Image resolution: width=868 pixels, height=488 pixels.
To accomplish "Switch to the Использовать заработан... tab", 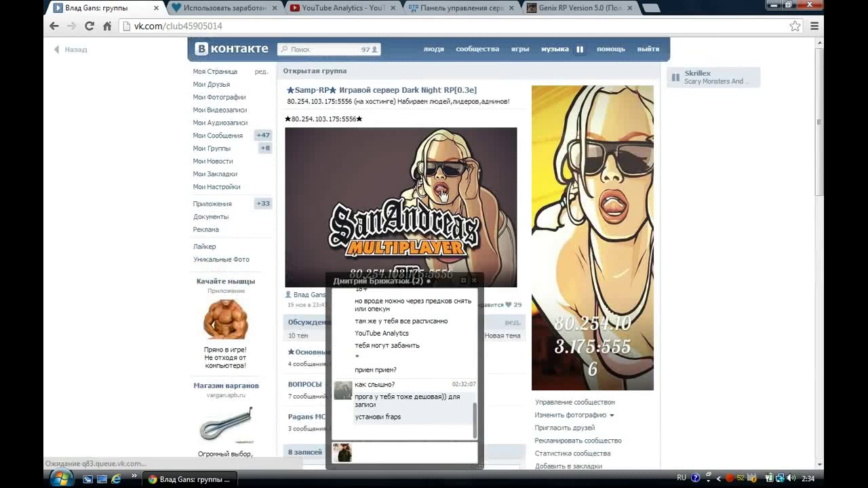I will tap(224, 8).
